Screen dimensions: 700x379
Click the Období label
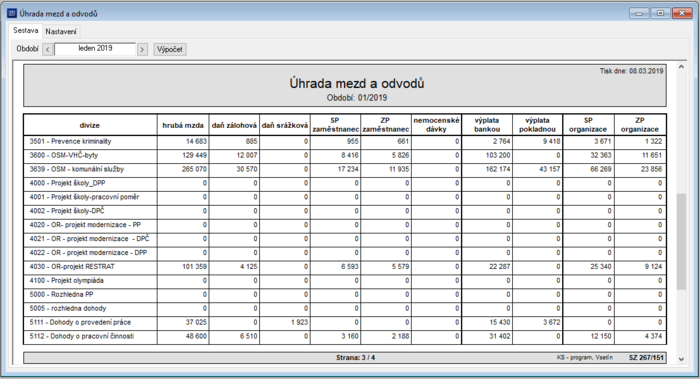pos(27,49)
